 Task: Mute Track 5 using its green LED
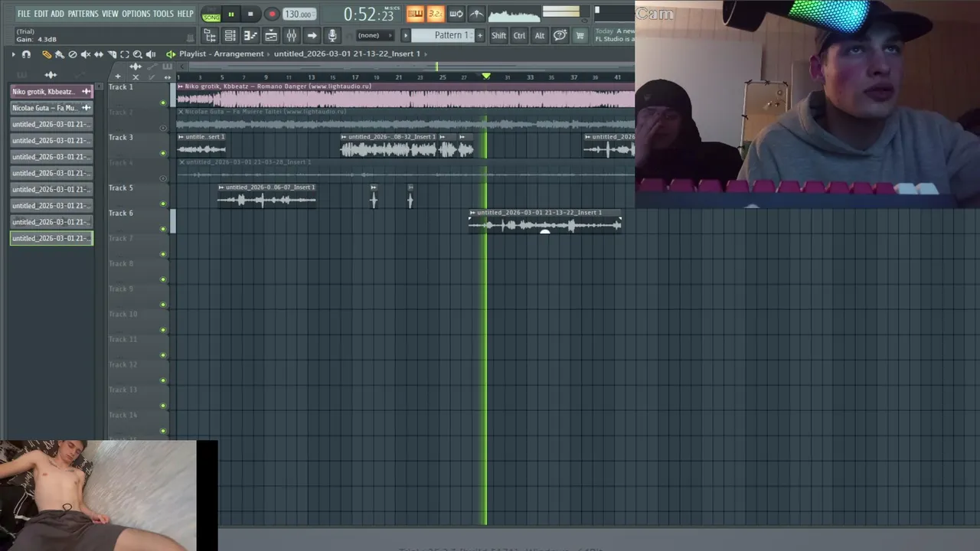[162, 204]
